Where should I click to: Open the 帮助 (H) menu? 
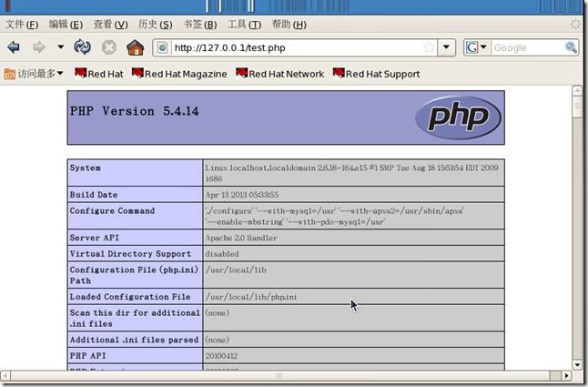pos(289,25)
